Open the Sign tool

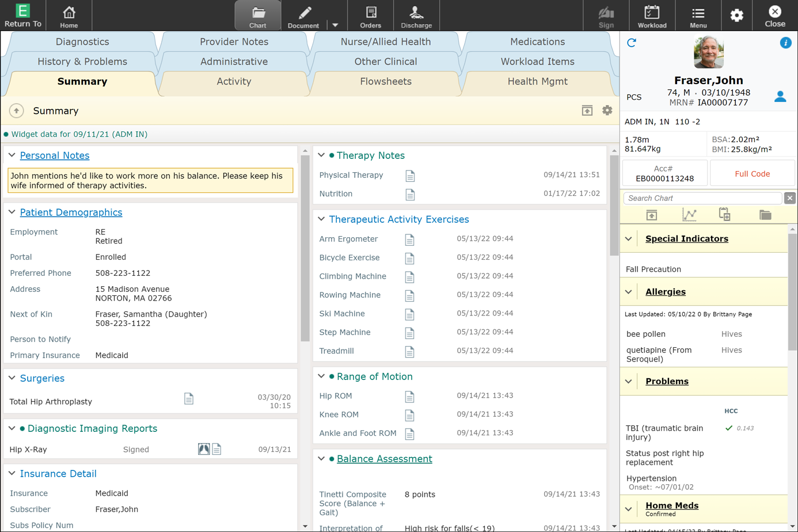(606, 15)
